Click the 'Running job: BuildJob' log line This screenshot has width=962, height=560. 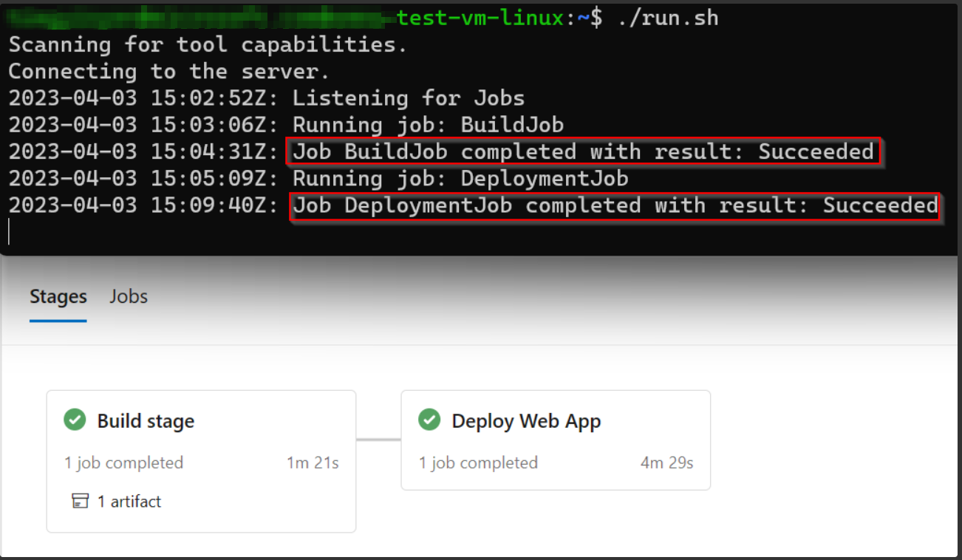pyautogui.click(x=428, y=125)
